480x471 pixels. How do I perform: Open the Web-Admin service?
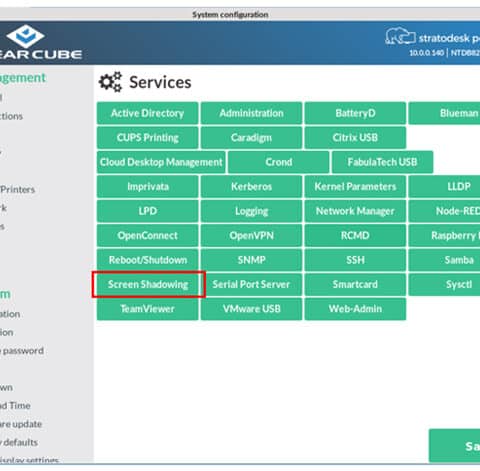[x=355, y=309]
